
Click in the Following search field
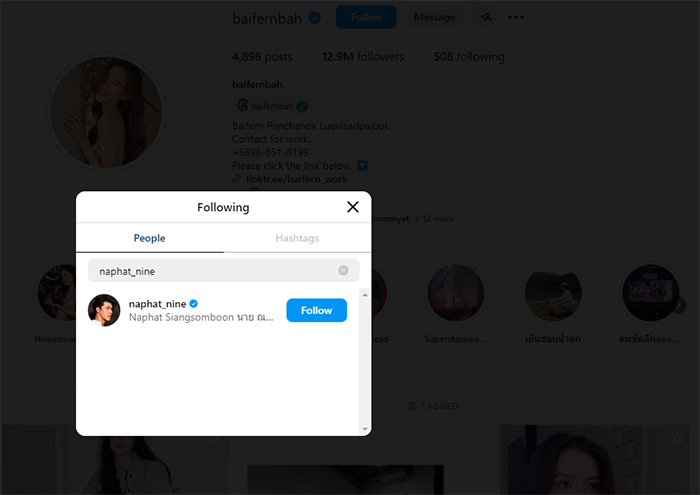click(215, 270)
